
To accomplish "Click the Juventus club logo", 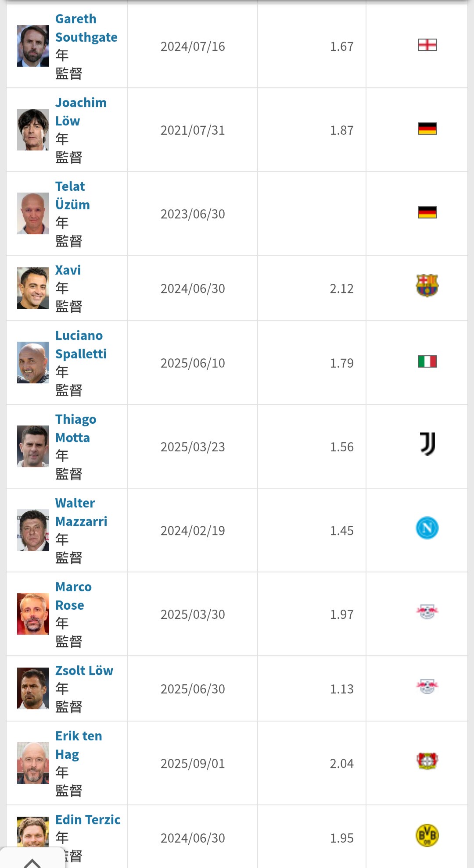I will pyautogui.click(x=427, y=444).
